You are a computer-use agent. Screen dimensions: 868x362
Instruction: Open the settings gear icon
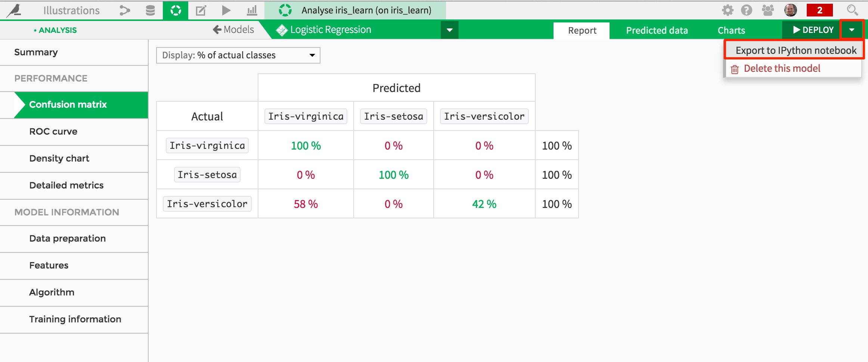tap(728, 10)
